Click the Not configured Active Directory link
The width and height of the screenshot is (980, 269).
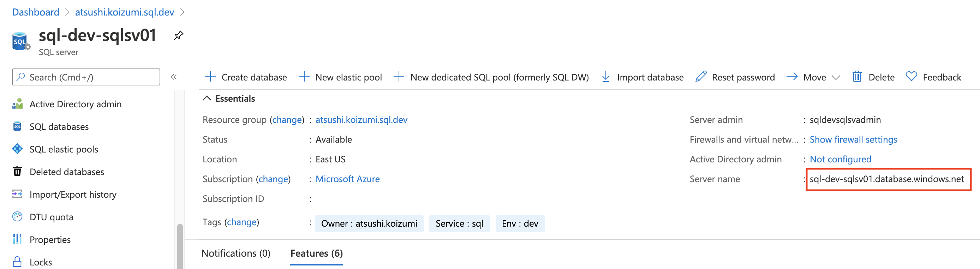[x=840, y=160]
